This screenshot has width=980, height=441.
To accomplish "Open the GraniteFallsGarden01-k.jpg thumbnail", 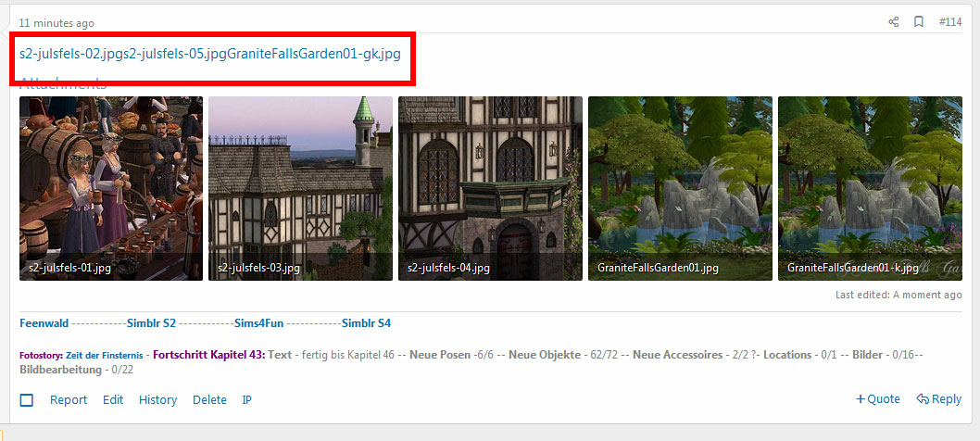I will [870, 188].
